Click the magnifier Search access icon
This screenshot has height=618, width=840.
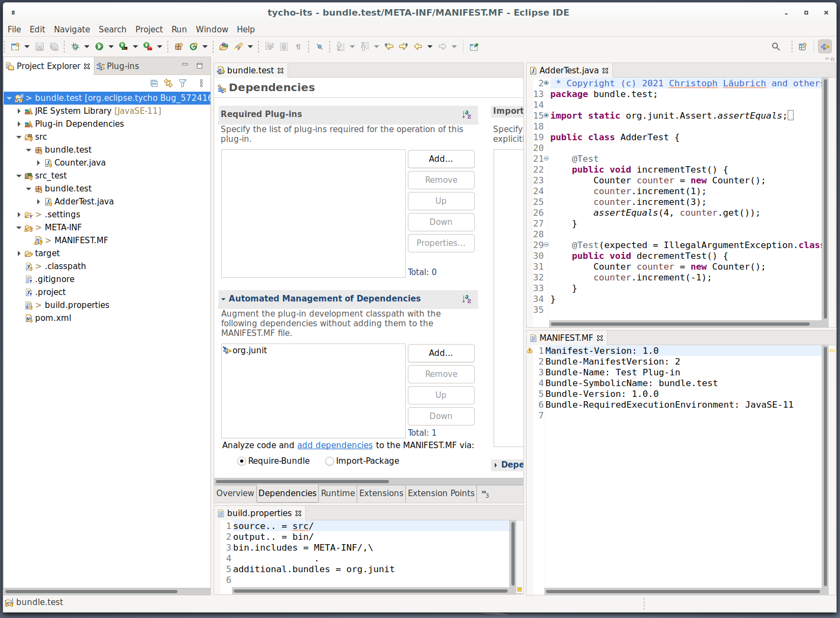coord(776,47)
